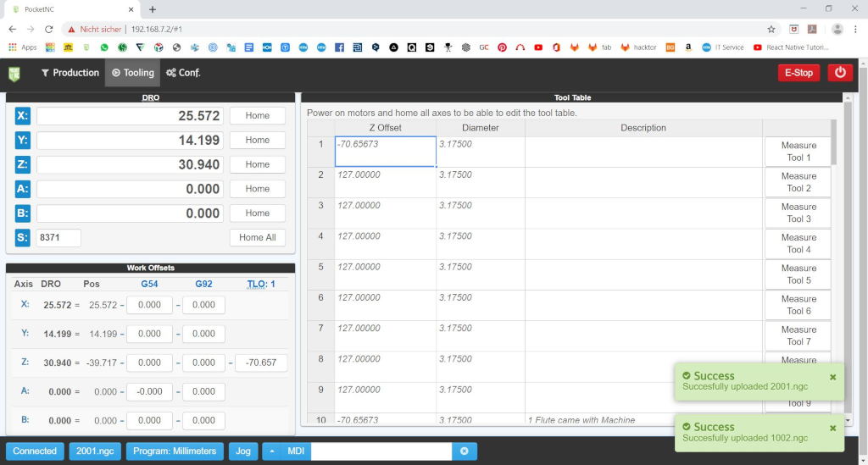This screenshot has height=465, width=868.
Task: Click the 'Nicht sicher' security warning
Action: pyautogui.click(x=94, y=30)
